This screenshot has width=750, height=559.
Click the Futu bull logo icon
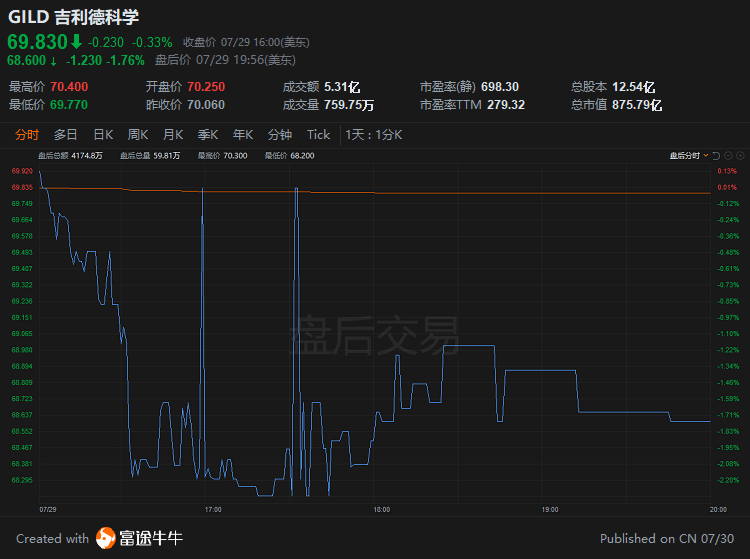tap(106, 539)
